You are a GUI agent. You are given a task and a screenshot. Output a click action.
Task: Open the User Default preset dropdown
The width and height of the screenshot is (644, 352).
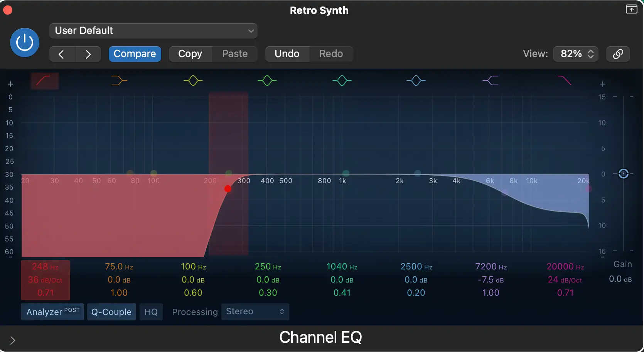point(153,31)
